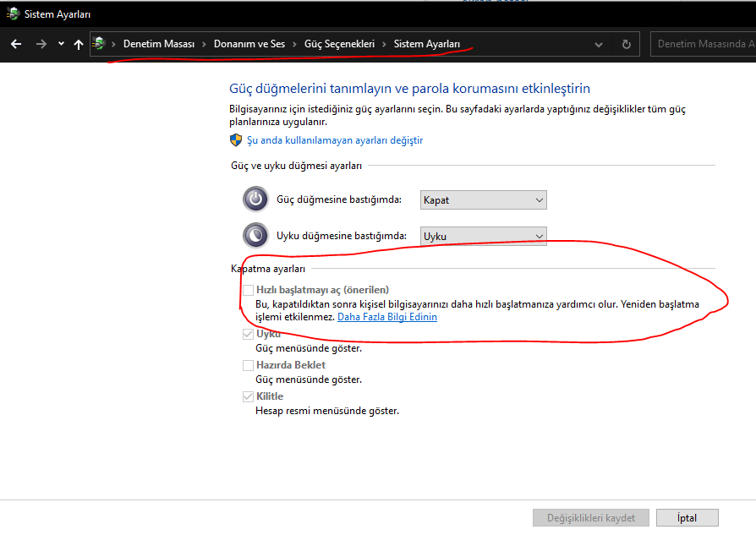The height and width of the screenshot is (535, 756).
Task: Expand the chevron after Güç Seçenekleri
Action: (x=384, y=44)
